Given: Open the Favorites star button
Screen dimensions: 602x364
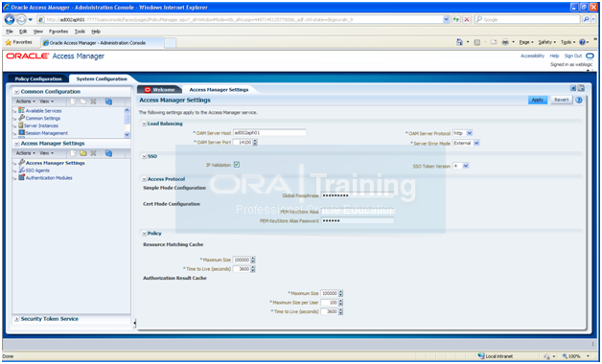Looking at the screenshot, I should coord(18,42).
